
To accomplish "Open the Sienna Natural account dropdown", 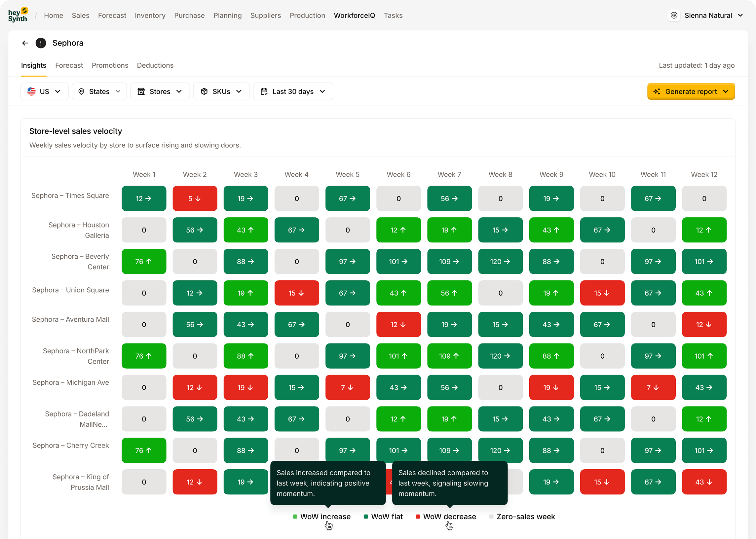I will [713, 15].
